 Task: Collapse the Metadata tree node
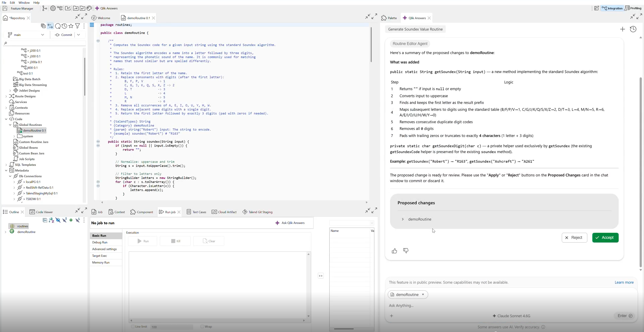tap(6, 171)
